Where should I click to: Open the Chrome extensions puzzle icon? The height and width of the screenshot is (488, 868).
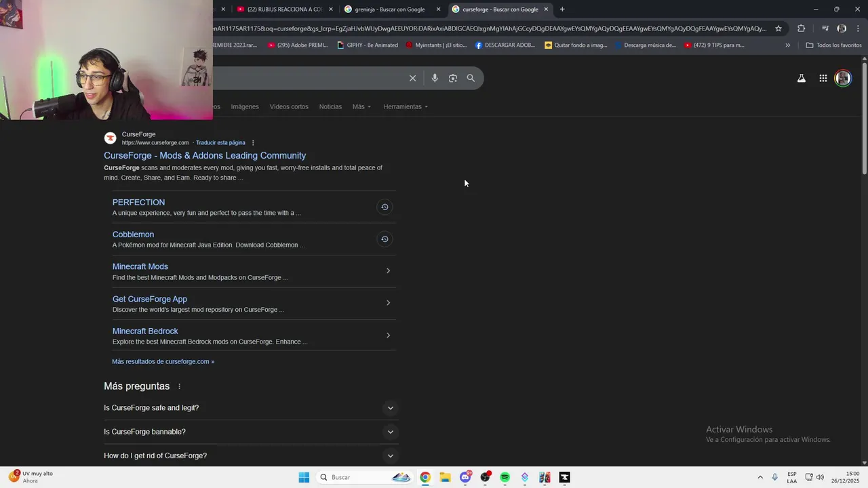(802, 28)
